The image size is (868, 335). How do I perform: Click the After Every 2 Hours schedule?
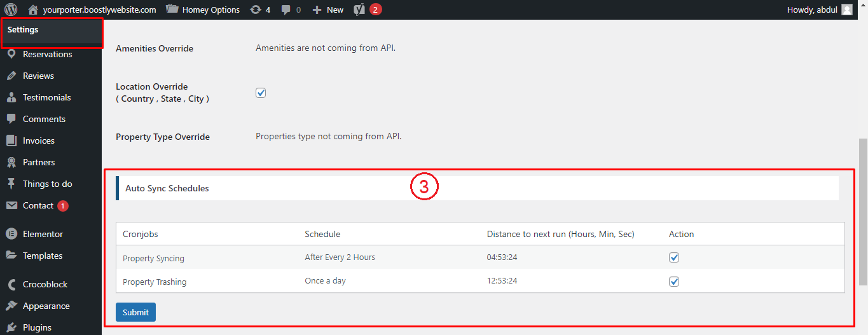(x=340, y=257)
